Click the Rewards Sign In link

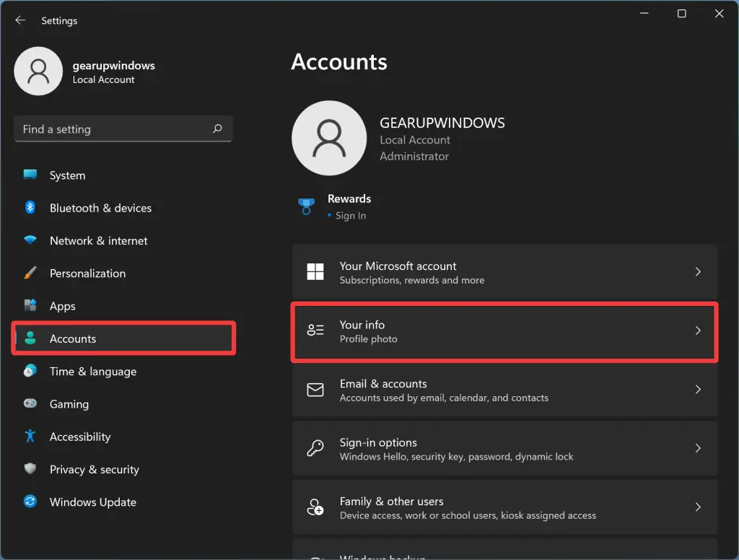pos(351,216)
